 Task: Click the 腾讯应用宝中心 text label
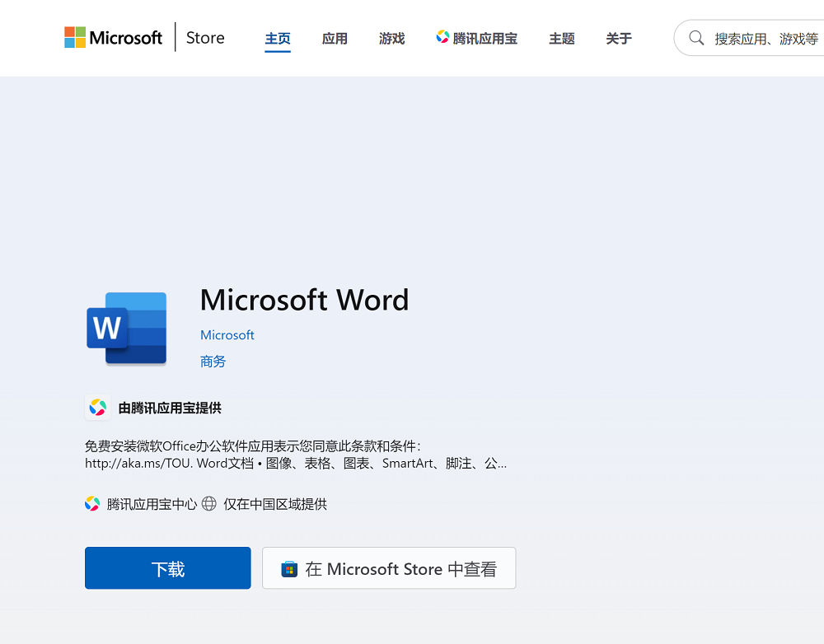pyautogui.click(x=152, y=504)
